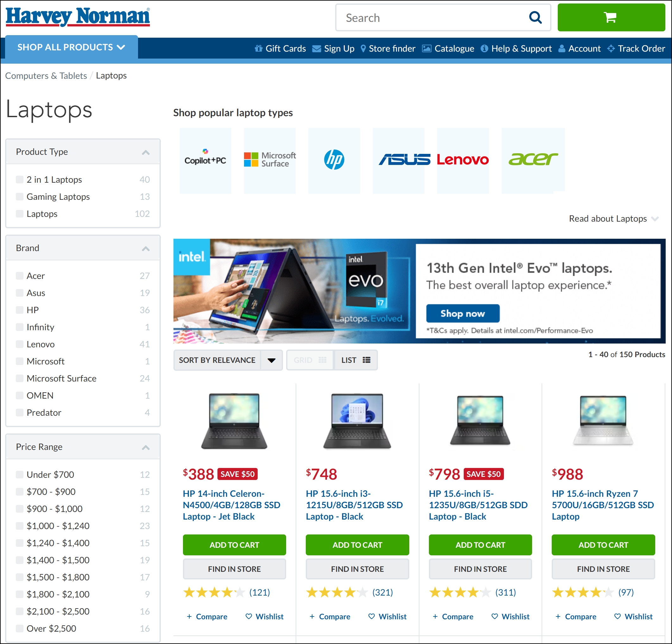Click into the Search input field
The height and width of the screenshot is (644, 672).
432,17
